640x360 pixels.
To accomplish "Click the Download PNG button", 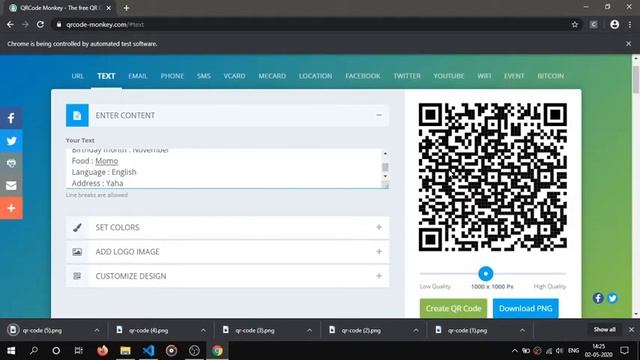I will pyautogui.click(x=525, y=309).
